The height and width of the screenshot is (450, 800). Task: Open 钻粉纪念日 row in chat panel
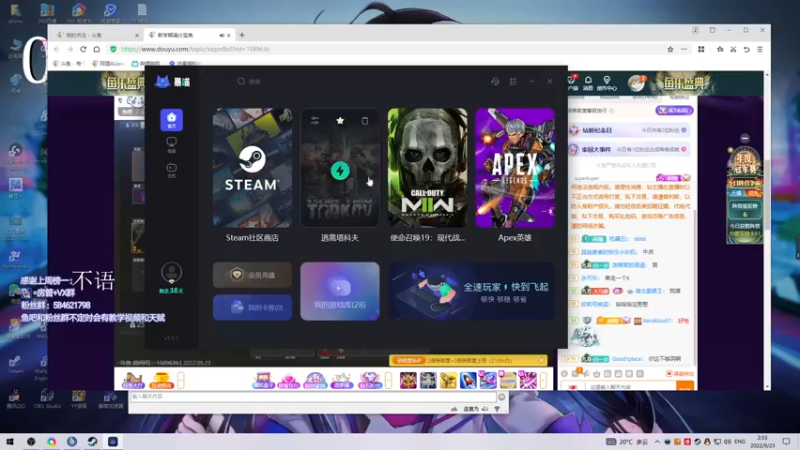tap(629, 130)
